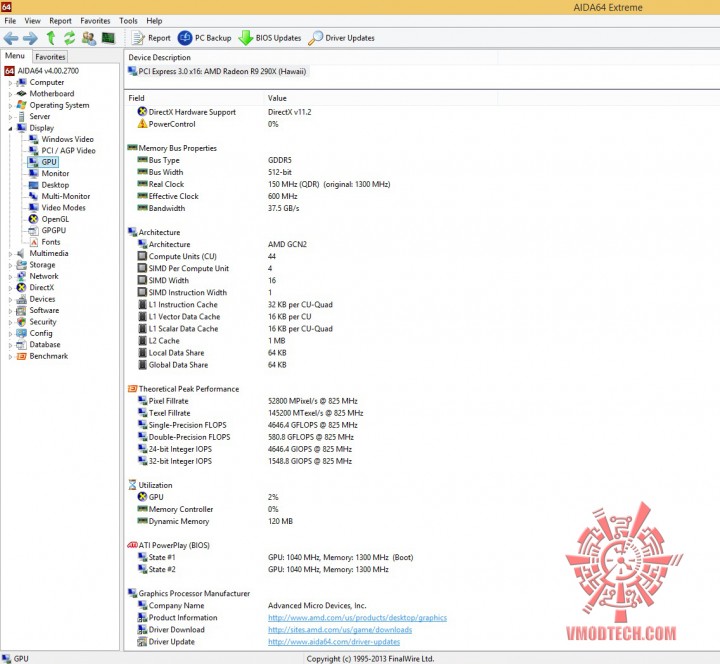Expand the Server tree node
This screenshot has width=720, height=664.
pos(10,117)
